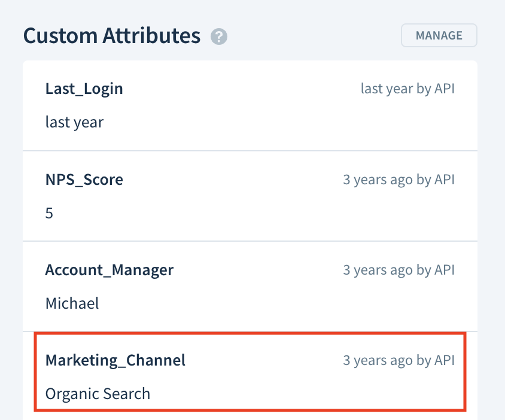Click the Custom Attributes help question-mark icon

219,36
